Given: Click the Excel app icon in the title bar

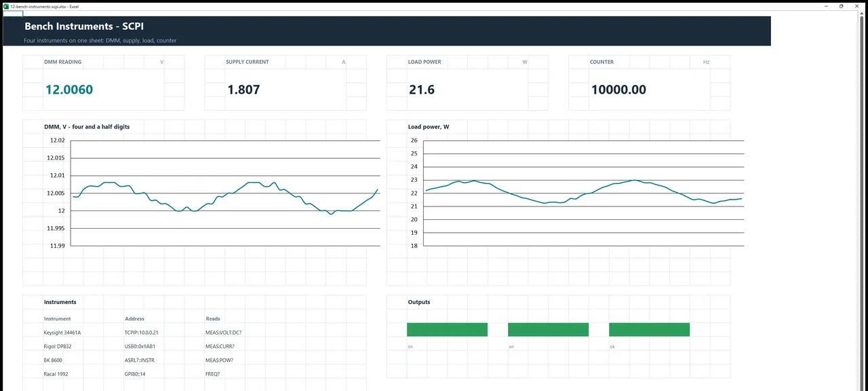Looking at the screenshot, I should [x=6, y=6].
